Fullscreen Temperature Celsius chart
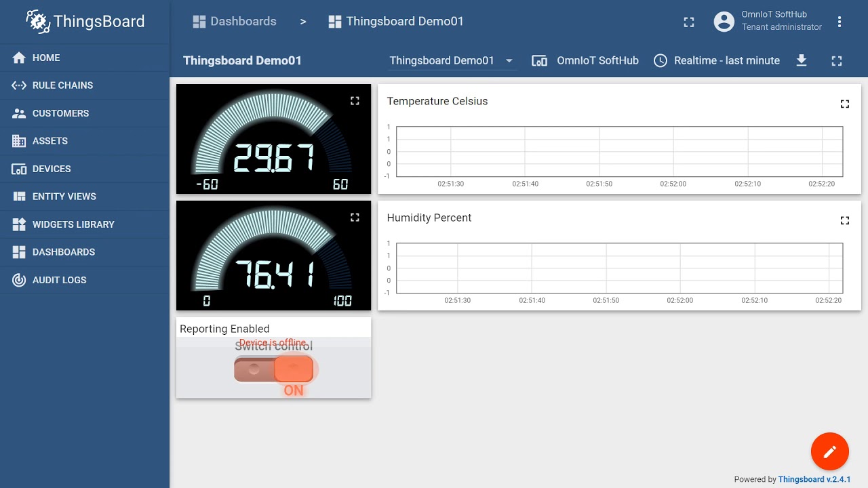 point(845,104)
